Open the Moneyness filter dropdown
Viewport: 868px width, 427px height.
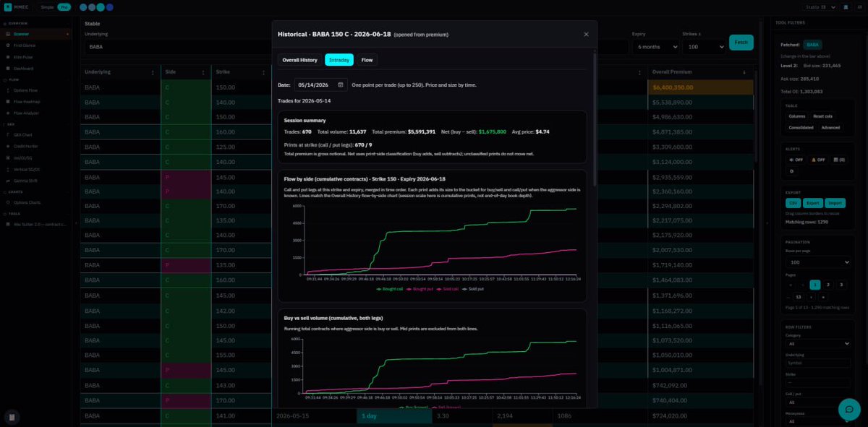[818, 420]
